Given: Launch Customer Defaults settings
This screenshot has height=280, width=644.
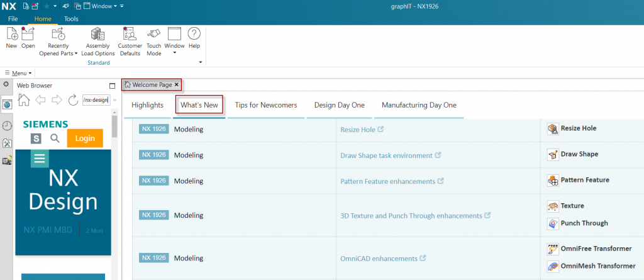Looking at the screenshot, I should click(130, 36).
